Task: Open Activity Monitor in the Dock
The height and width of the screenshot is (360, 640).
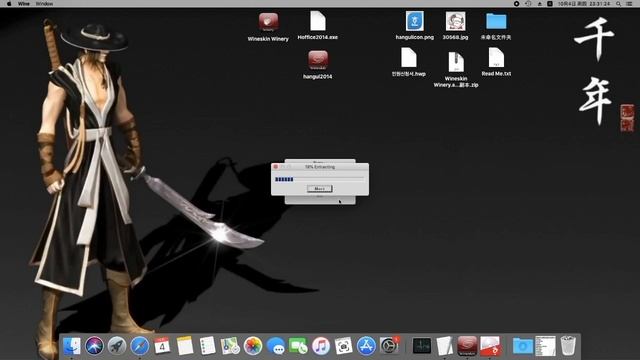Action: tap(422, 346)
